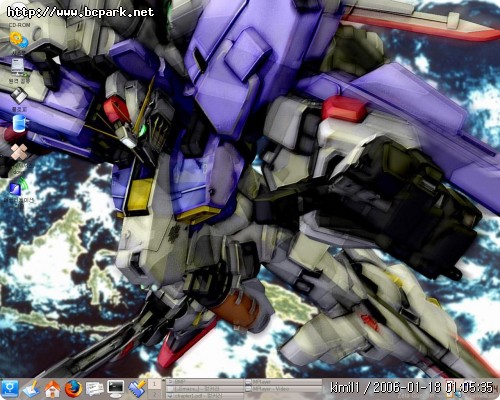Activate the MPlayer taskbar entry
This screenshot has height=400, width=500.
(x=283, y=382)
